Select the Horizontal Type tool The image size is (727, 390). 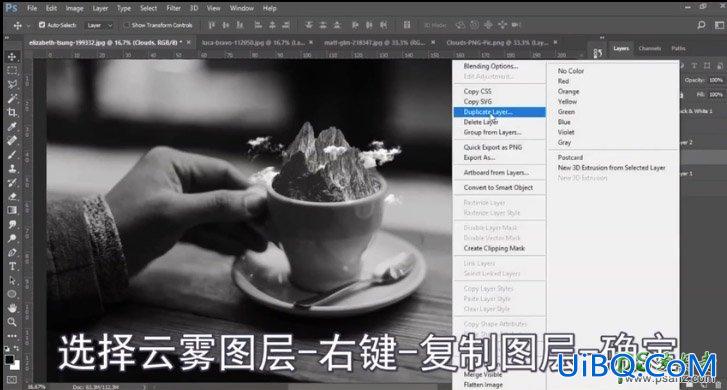12,266
